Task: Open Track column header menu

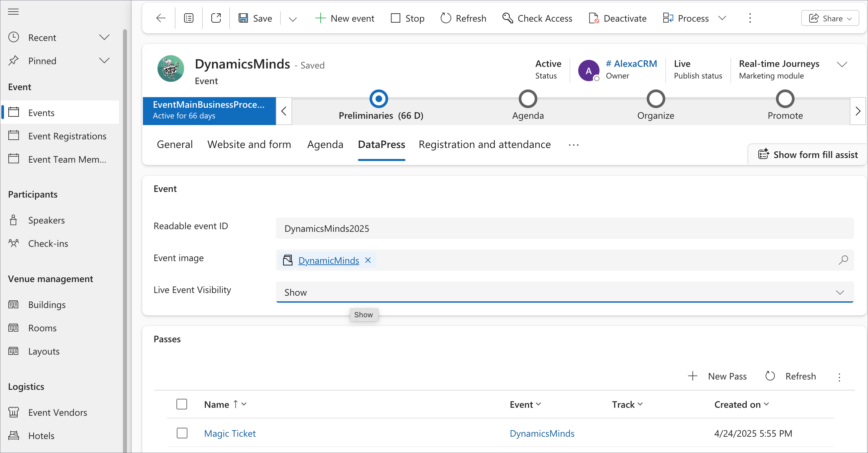Action: 627,404
